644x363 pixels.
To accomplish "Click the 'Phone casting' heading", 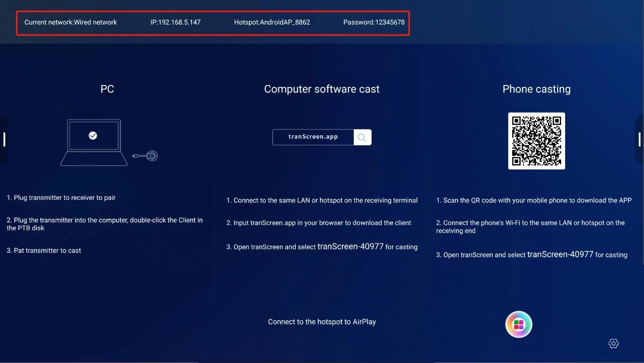I will click(x=536, y=89).
